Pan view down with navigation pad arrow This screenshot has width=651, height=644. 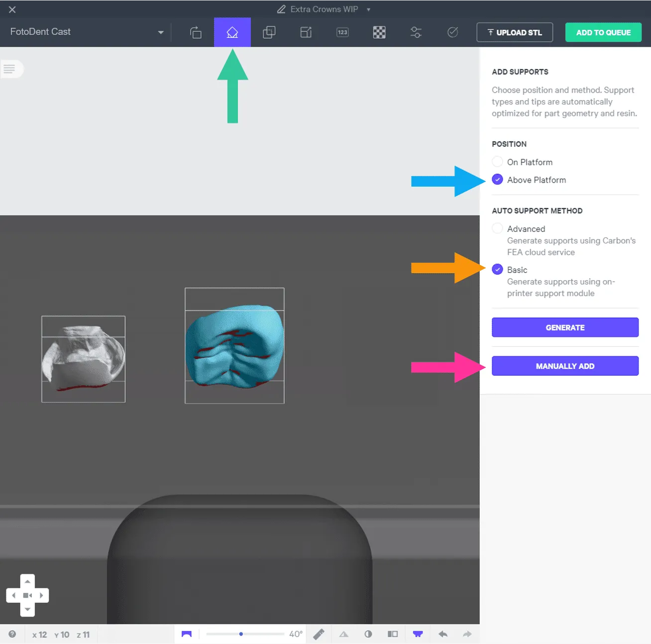click(27, 609)
